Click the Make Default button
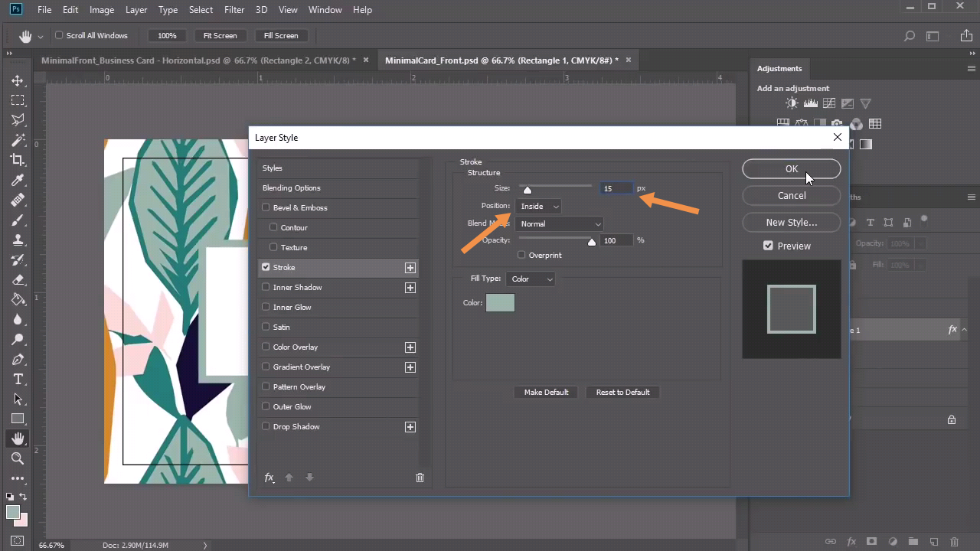 [546, 392]
